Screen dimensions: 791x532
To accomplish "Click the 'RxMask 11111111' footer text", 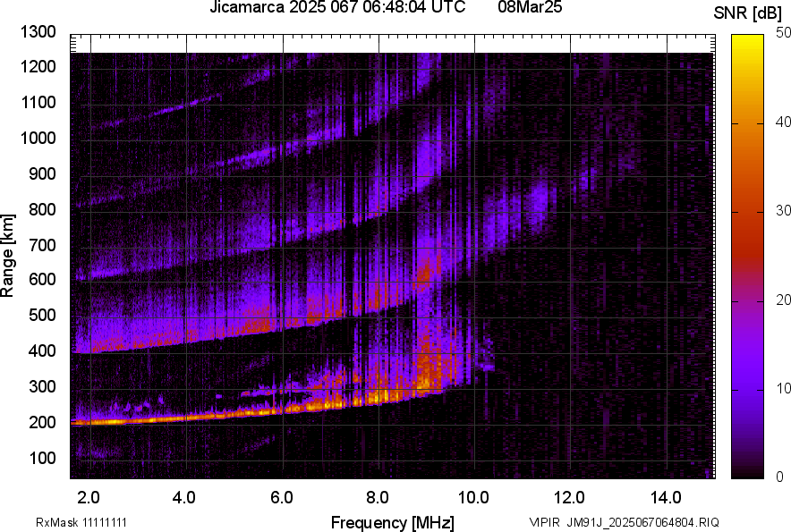I will [x=81, y=522].
